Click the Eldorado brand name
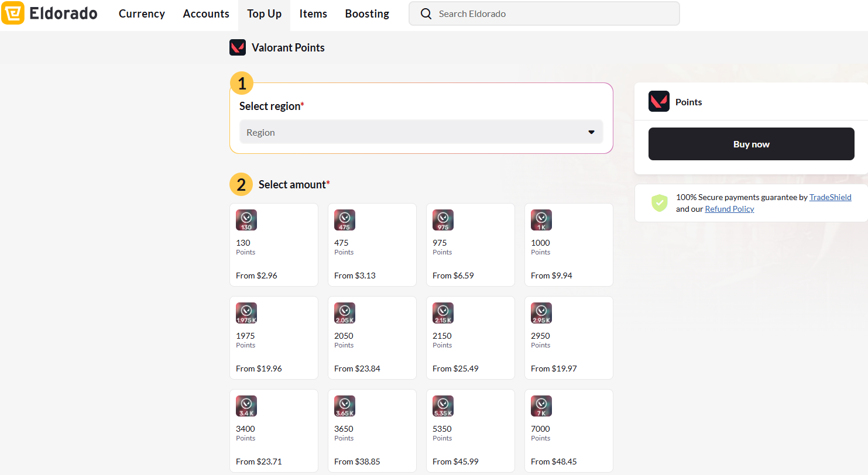 63,13
